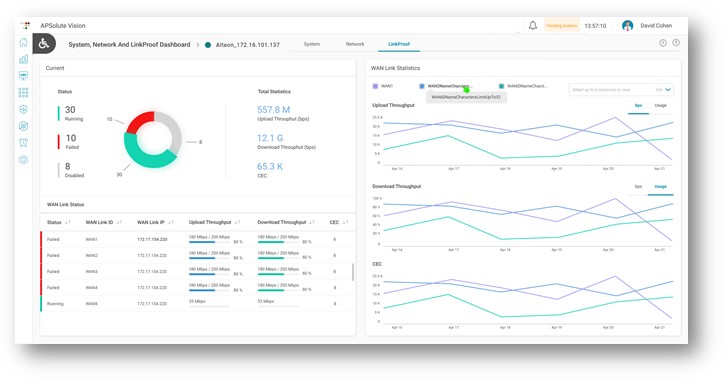The image size is (724, 380).
Task: Select bps view for Download Throughput chart
Action: [x=638, y=187]
